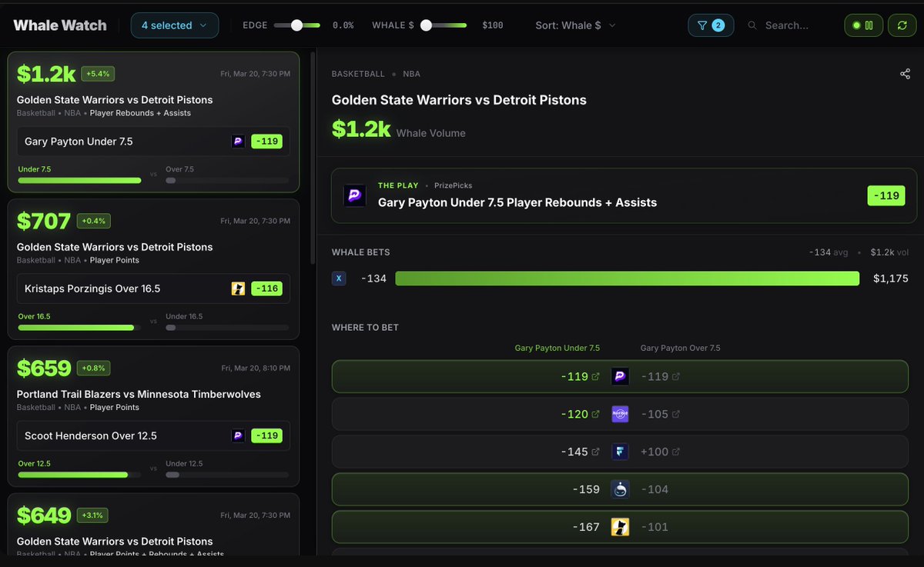Click the +0.4% edge badge
Screen dimensions: 924x567
click(95, 221)
